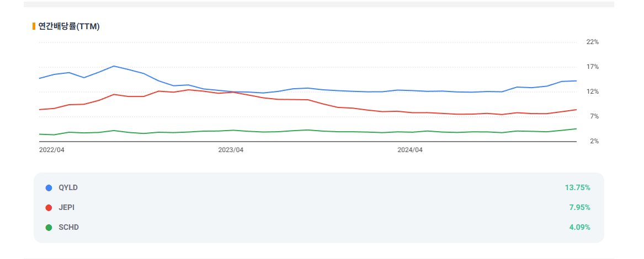Click the red JEPI legend dot
Image resolution: width=644 pixels, height=259 pixels.
coord(49,208)
